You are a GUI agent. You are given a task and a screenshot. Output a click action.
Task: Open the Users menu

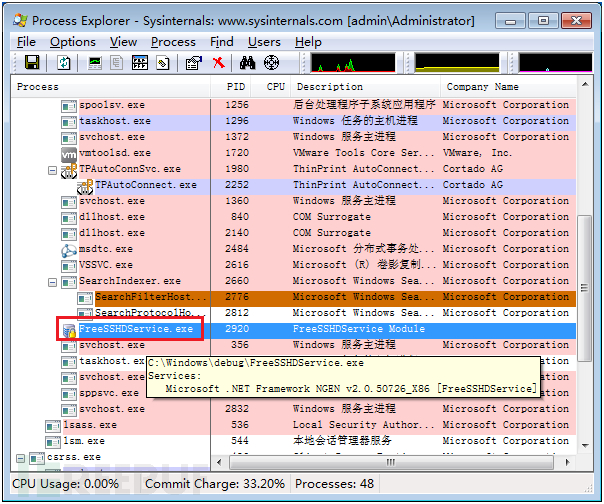click(x=264, y=42)
